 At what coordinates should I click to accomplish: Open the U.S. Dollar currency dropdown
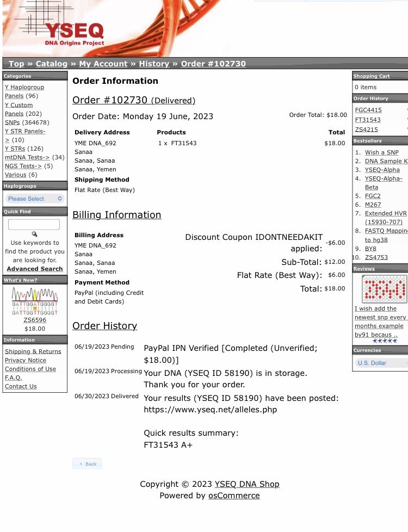click(381, 363)
